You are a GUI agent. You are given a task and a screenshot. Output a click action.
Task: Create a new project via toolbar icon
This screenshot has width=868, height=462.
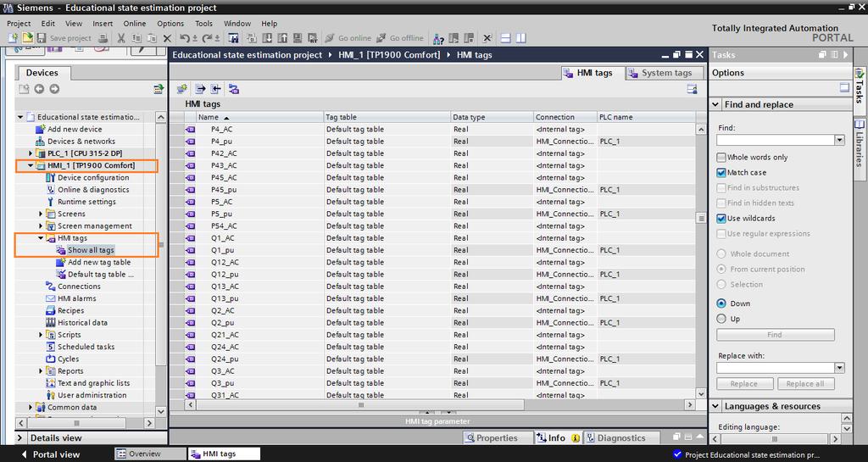[x=14, y=38]
